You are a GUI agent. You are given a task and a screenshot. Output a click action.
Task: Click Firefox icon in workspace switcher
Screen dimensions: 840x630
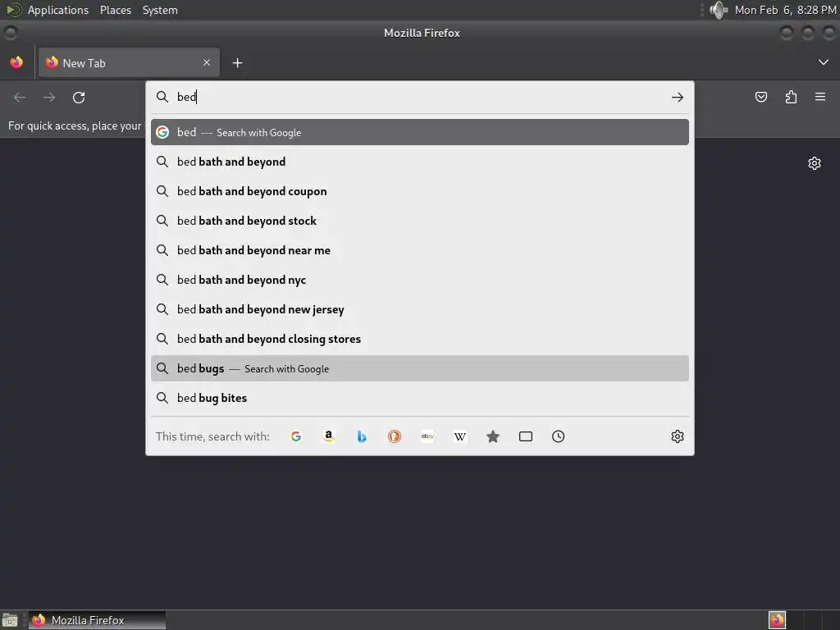point(777,620)
